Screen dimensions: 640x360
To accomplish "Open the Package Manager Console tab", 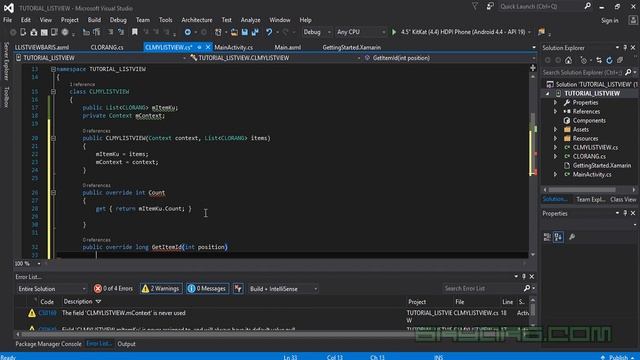I will (x=48, y=344).
